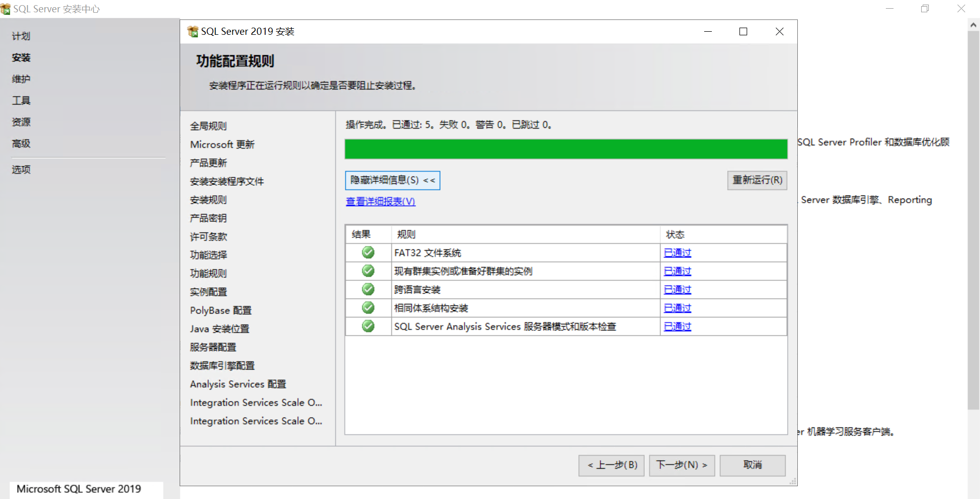Click green check icon for 跨语言安装 row
This screenshot has height=499, width=980.
pyautogui.click(x=368, y=289)
